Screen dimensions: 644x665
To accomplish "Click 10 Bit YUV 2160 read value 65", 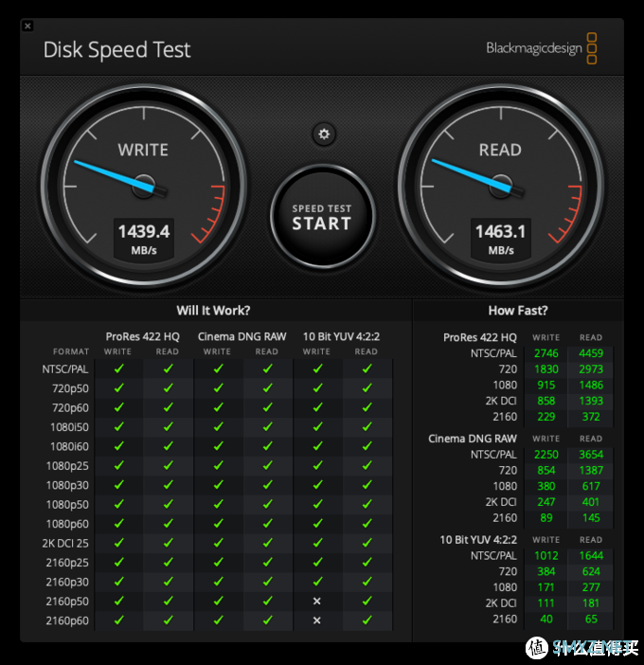I will (x=591, y=620).
